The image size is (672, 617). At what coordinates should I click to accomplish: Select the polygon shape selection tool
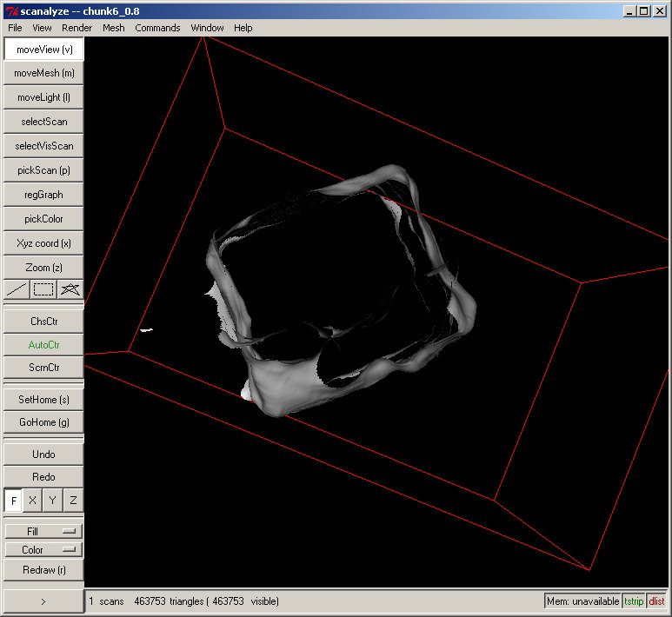[70, 289]
